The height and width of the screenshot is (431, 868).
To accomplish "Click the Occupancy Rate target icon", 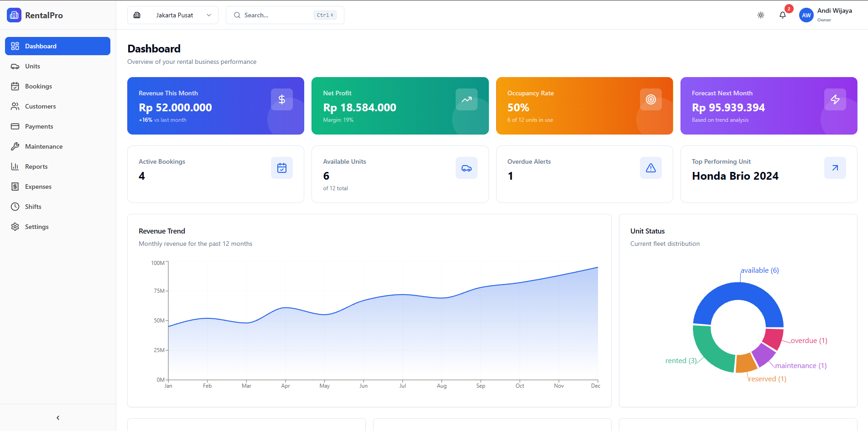I will click(x=650, y=99).
